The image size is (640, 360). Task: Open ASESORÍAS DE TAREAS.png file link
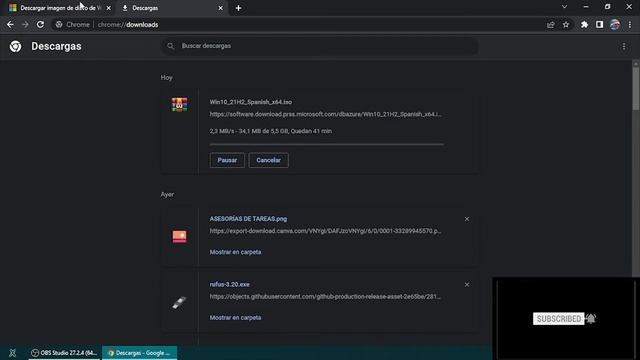click(x=248, y=219)
